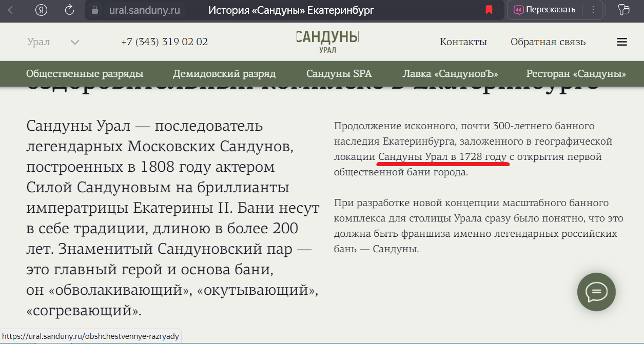The width and height of the screenshot is (644, 344).
Task: Reload the page with the refresh icon
Action: pyautogui.click(x=69, y=10)
